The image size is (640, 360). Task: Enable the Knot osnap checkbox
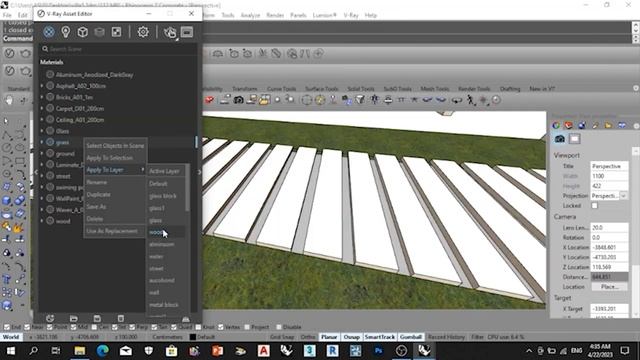click(x=198, y=327)
